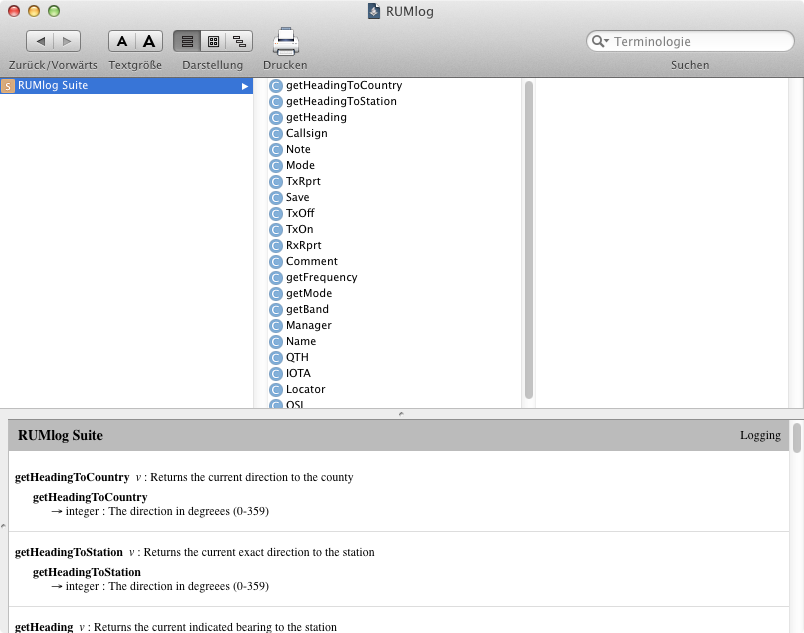Click the TxOff command icon

coord(276,214)
